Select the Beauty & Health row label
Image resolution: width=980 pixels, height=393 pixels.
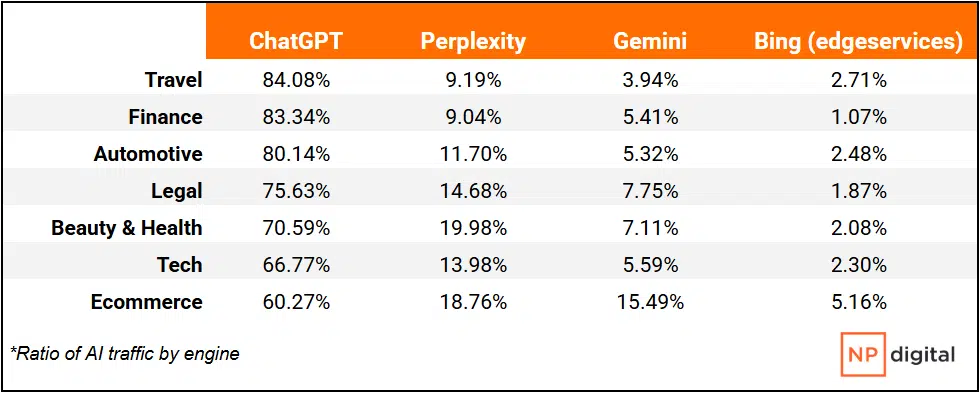click(x=127, y=228)
